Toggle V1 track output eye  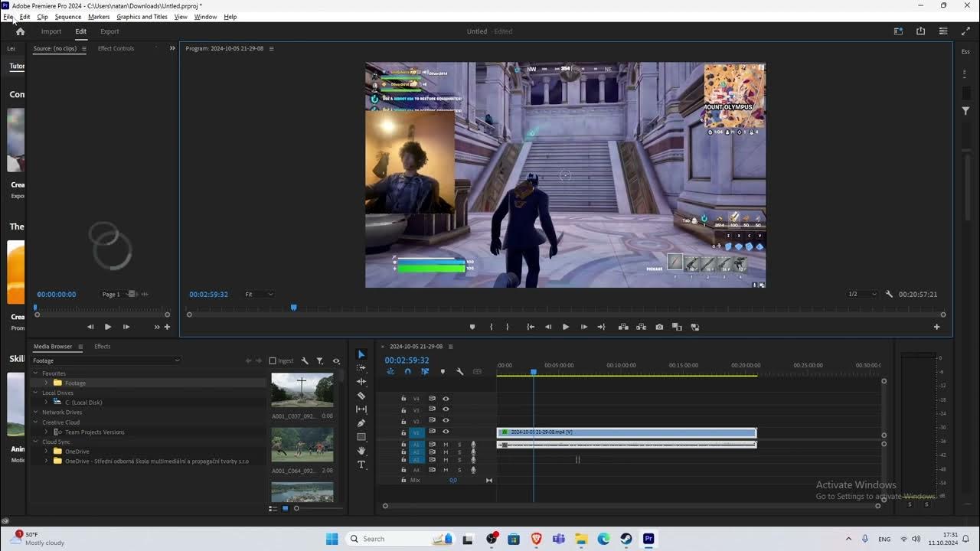pyautogui.click(x=446, y=432)
